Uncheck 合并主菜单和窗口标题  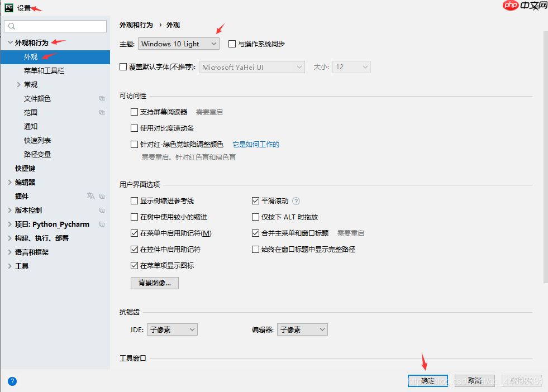[x=255, y=233]
